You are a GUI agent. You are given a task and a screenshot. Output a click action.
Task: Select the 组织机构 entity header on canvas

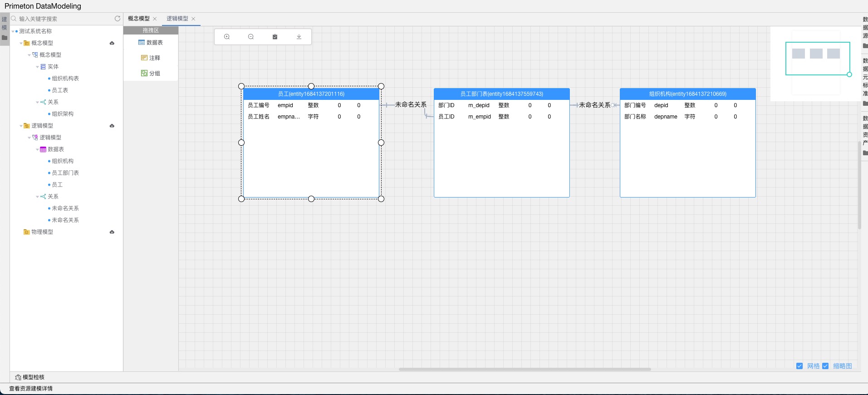click(688, 94)
